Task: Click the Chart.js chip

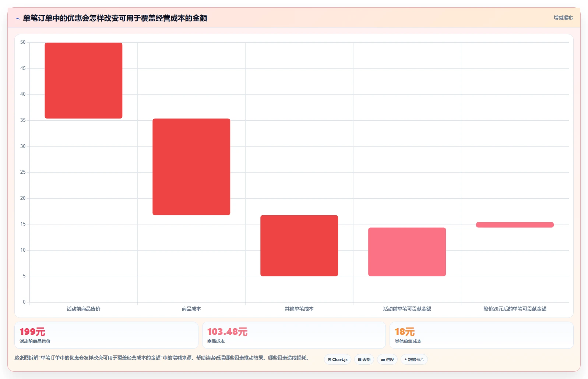Action: (338, 359)
